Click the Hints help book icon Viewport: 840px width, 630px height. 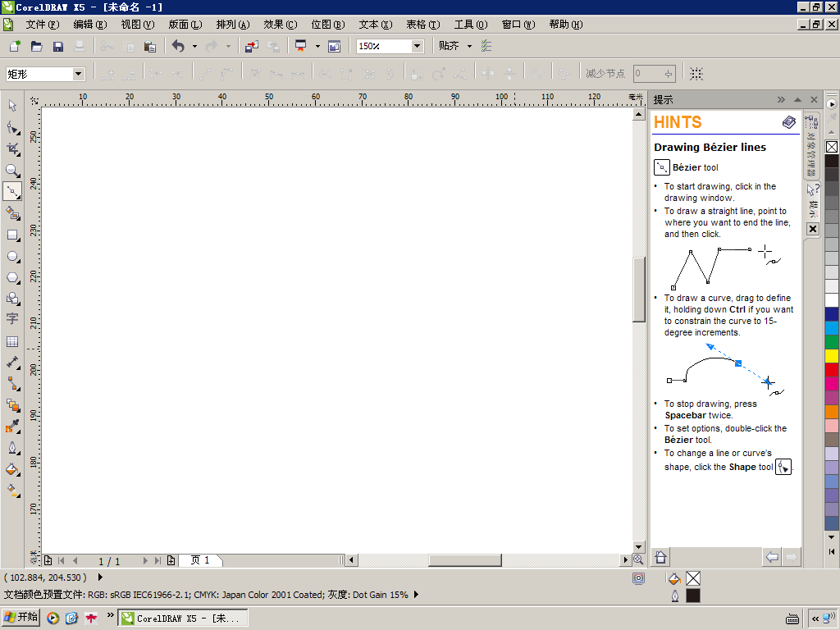coord(788,122)
